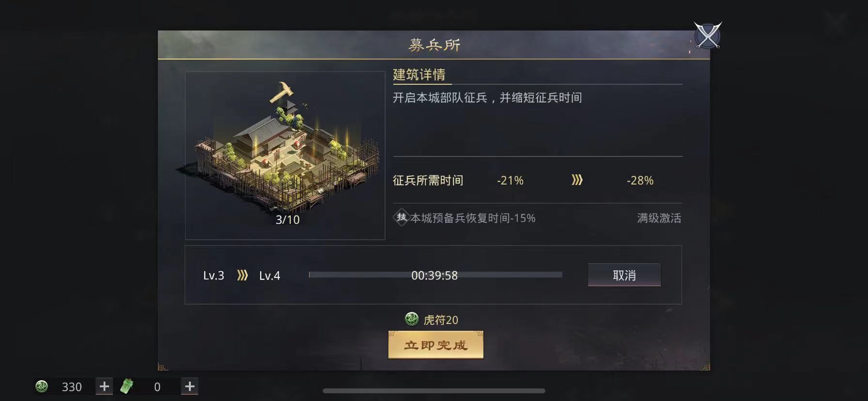Click the 征兵所需时间 stat row label
This screenshot has height=401, width=868.
coord(428,181)
